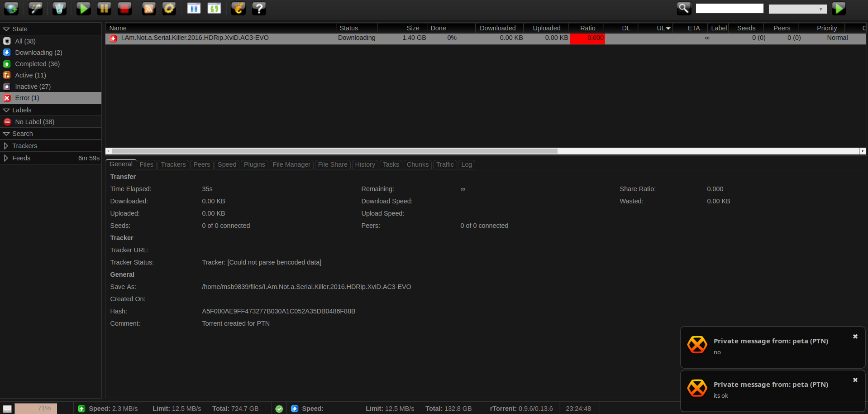Toggle the side panel with the blue columns icon
This screenshot has height=414, width=868.
click(194, 8)
